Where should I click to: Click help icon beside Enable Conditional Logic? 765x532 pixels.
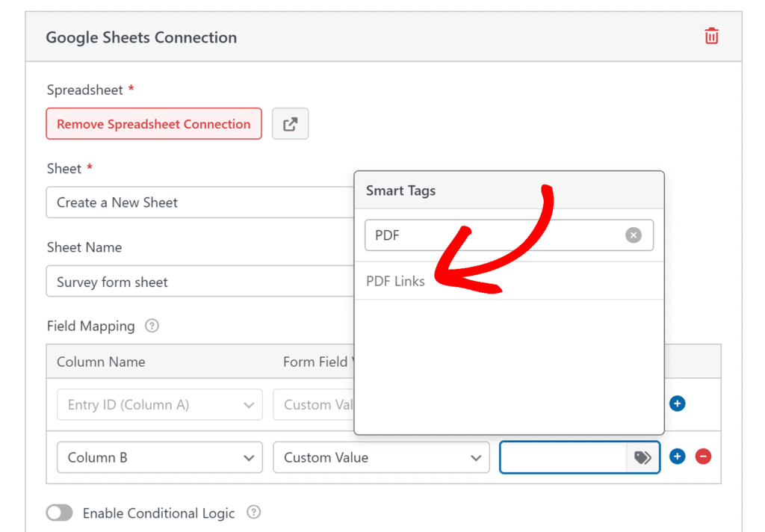[254, 513]
